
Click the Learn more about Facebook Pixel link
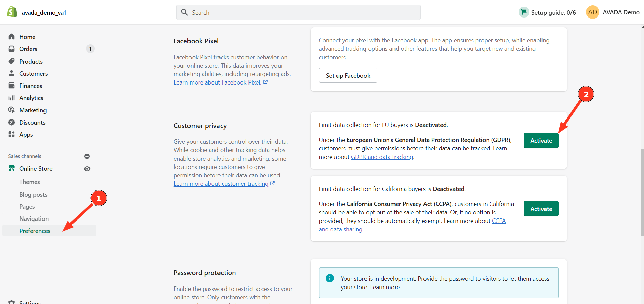217,82
